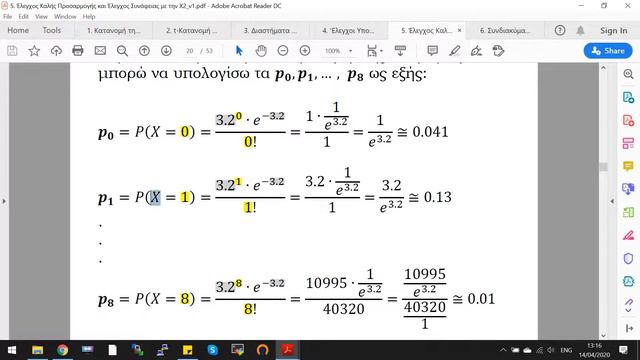The width and height of the screenshot is (640, 360).
Task: Switch to document tab '2. t-Κατανομή'
Action: pos(191,31)
